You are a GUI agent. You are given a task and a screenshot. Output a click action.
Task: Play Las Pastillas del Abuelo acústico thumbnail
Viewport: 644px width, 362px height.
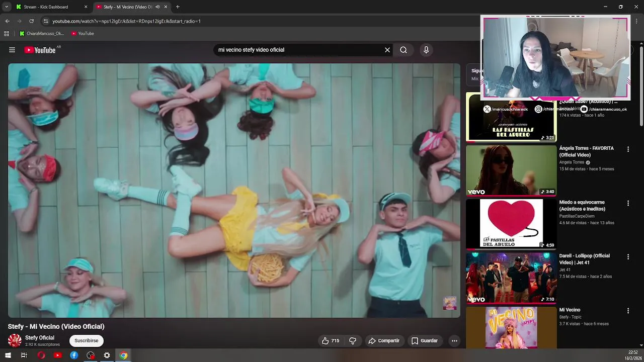[x=511, y=117]
